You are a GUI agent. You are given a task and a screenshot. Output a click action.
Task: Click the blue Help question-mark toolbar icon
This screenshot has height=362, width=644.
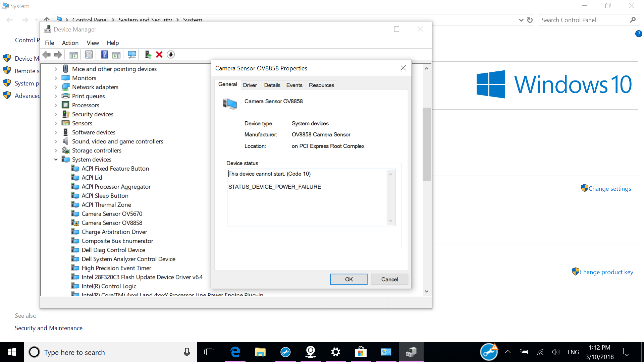[105, 55]
